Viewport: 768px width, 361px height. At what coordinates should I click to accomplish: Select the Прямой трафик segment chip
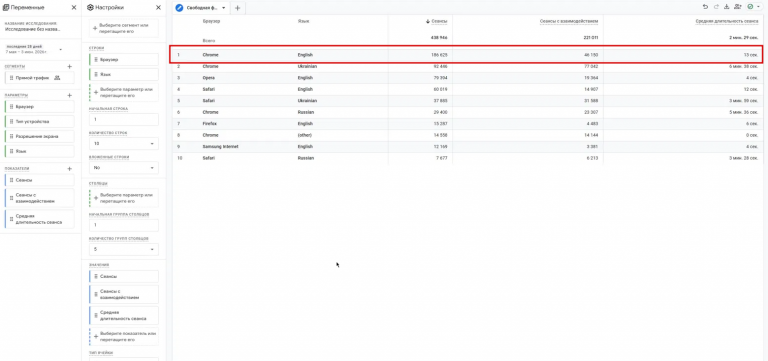[x=40, y=77]
